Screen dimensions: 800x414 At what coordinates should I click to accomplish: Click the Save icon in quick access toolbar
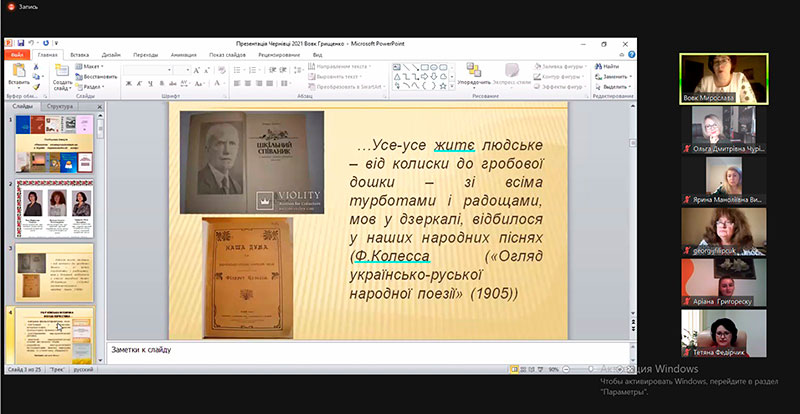[21, 43]
